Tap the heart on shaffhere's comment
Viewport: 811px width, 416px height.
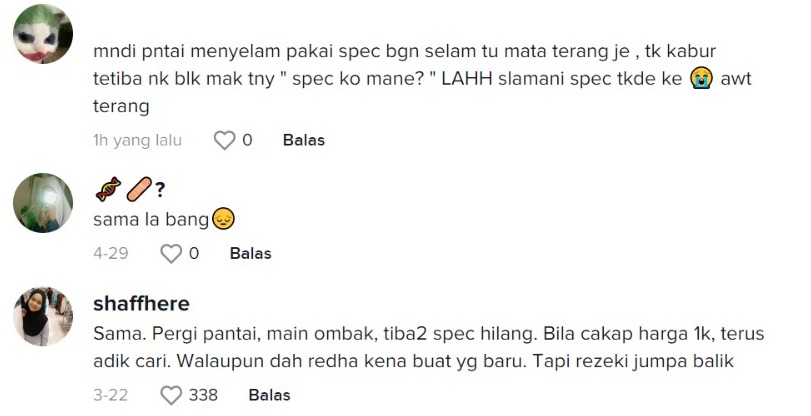[x=171, y=395]
